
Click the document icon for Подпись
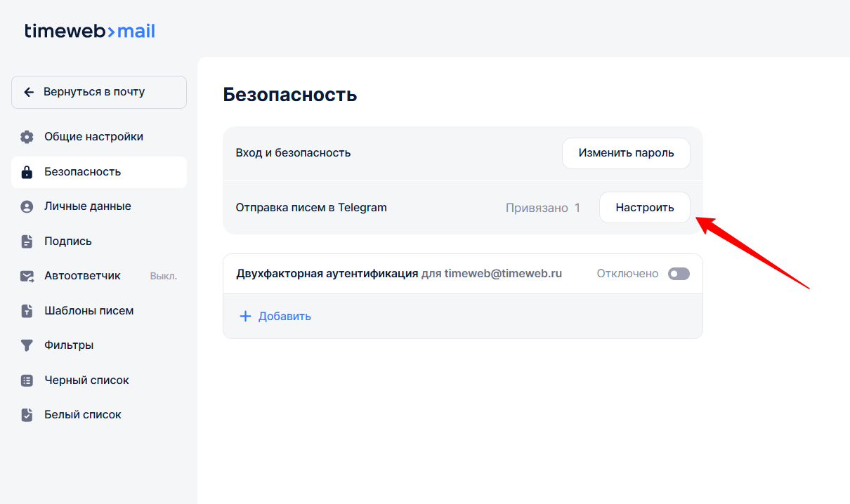(x=27, y=241)
